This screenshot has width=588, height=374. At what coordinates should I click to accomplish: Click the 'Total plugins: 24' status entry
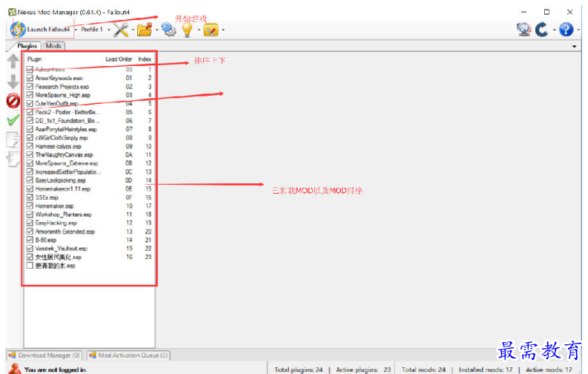pyautogui.click(x=299, y=370)
